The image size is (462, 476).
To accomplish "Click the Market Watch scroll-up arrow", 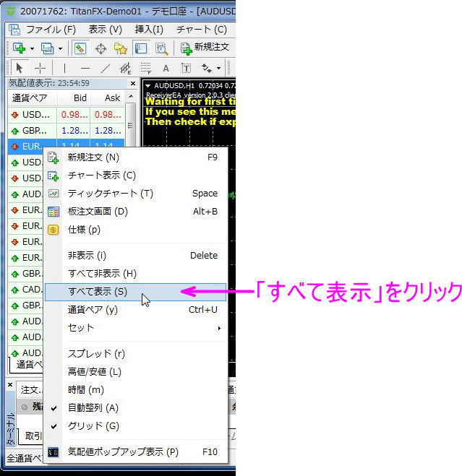I will pyautogui.click(x=131, y=97).
